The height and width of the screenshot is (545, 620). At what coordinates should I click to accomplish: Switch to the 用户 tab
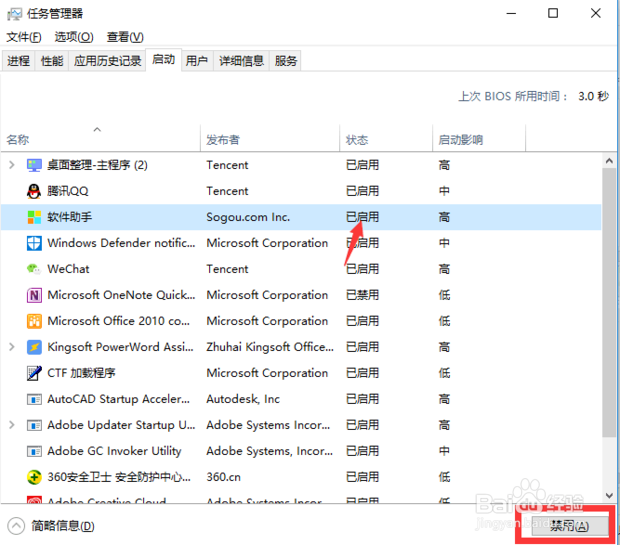tap(197, 61)
